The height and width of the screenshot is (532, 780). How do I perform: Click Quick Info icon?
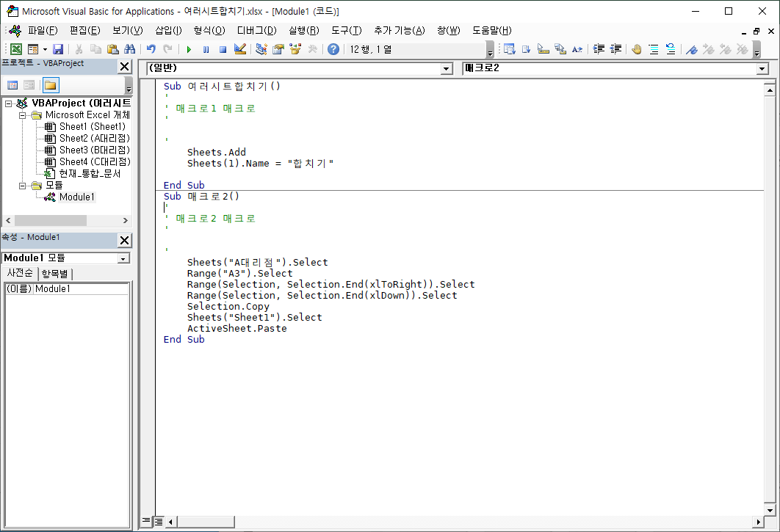pos(544,49)
